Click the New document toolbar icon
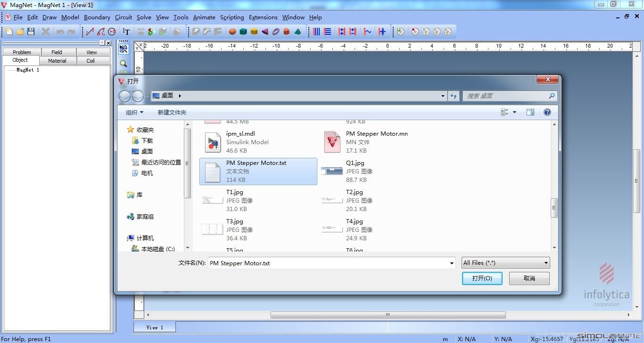This screenshot has width=644, height=343. point(9,32)
